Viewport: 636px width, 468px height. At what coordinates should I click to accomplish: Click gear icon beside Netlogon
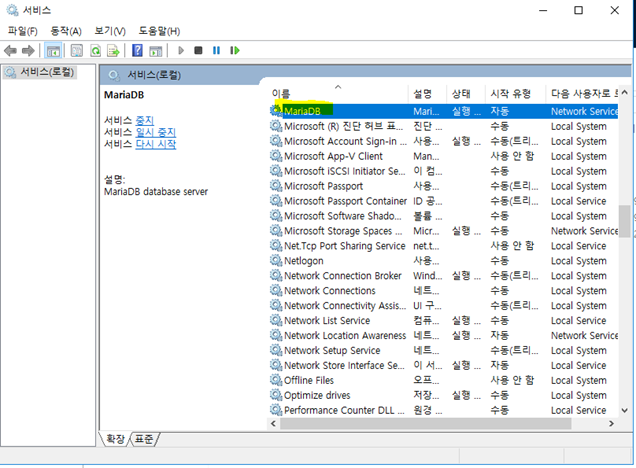[x=276, y=260]
